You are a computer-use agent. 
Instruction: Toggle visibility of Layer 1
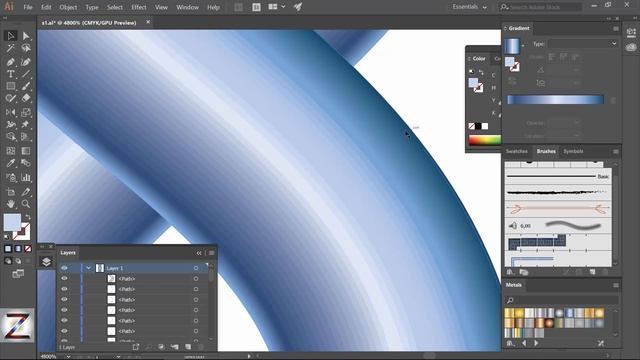coord(64,268)
